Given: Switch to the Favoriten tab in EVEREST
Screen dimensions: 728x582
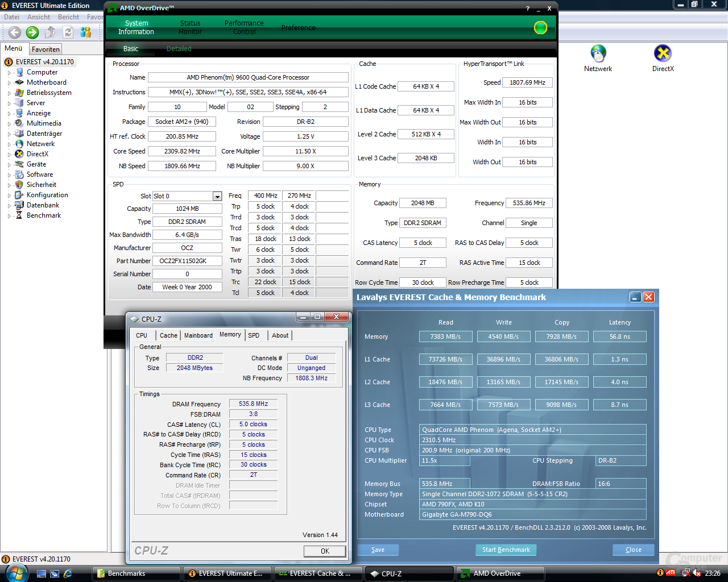Looking at the screenshot, I should click(45, 49).
